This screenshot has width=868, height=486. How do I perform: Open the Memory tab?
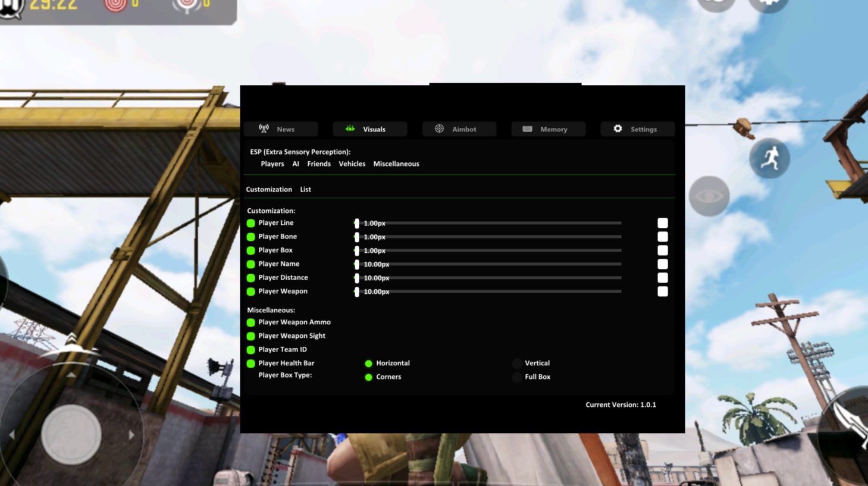[x=549, y=129]
